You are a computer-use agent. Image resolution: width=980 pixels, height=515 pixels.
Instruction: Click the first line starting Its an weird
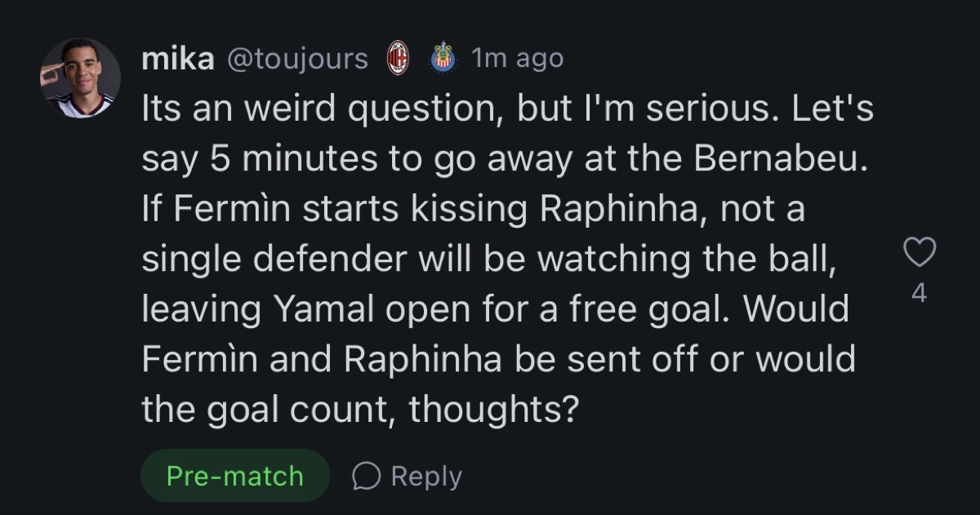[507, 109]
